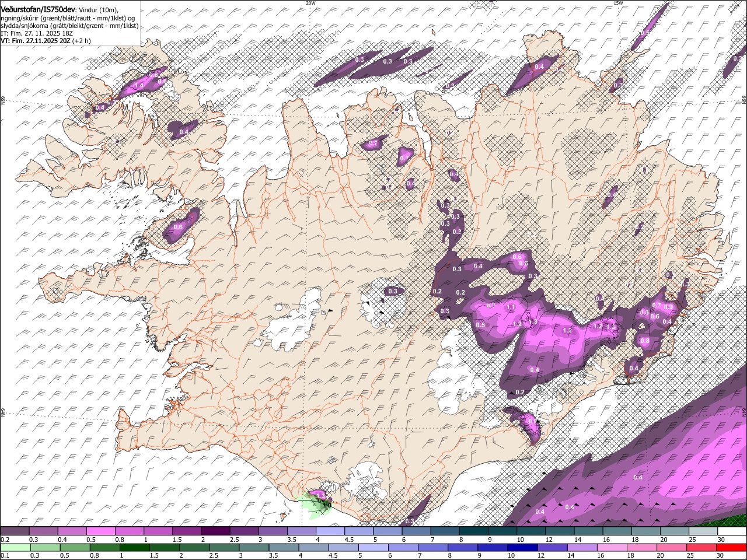Pick the dark teal 9–10 snow scale swatch

click(502, 531)
